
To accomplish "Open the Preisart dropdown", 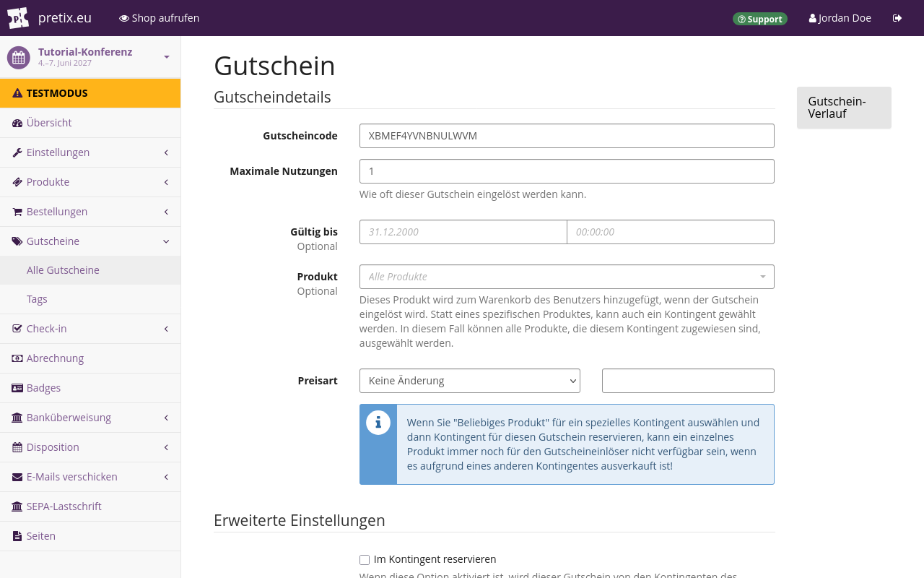I will (470, 381).
